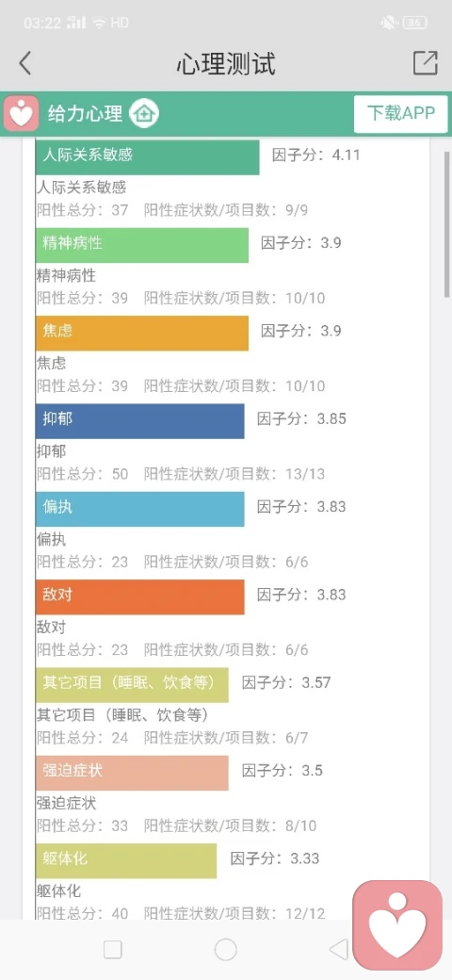Viewport: 452px width, 980px height.
Task: Click the vertical scrollbar on right
Action: [447, 223]
